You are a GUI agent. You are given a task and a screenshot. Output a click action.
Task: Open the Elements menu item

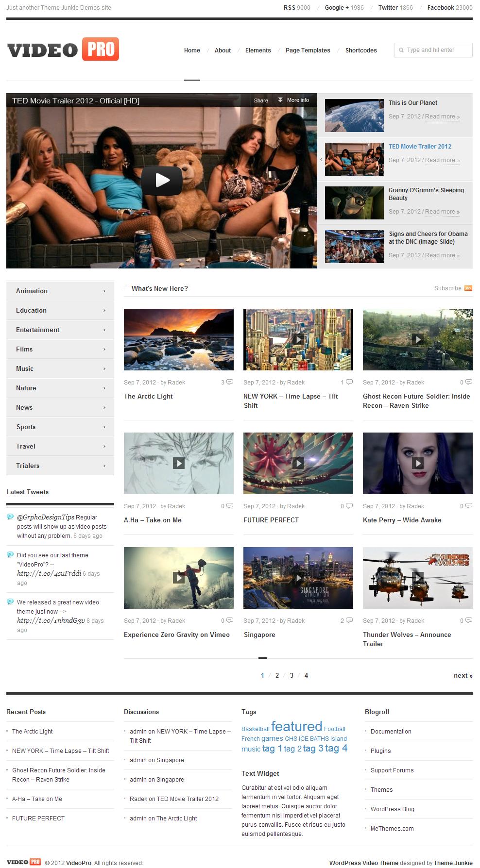click(258, 50)
